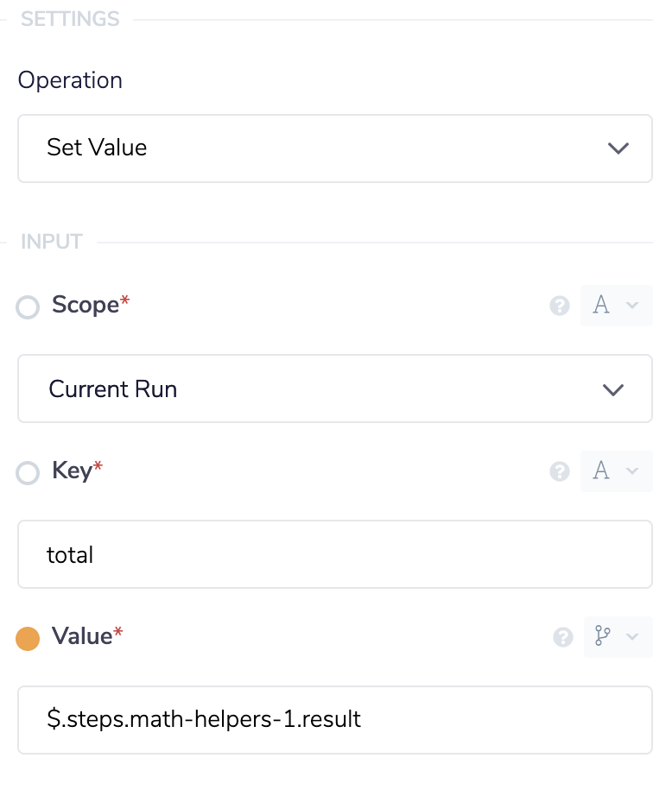
Task: Click the INPUT section header
Action: [x=51, y=242]
